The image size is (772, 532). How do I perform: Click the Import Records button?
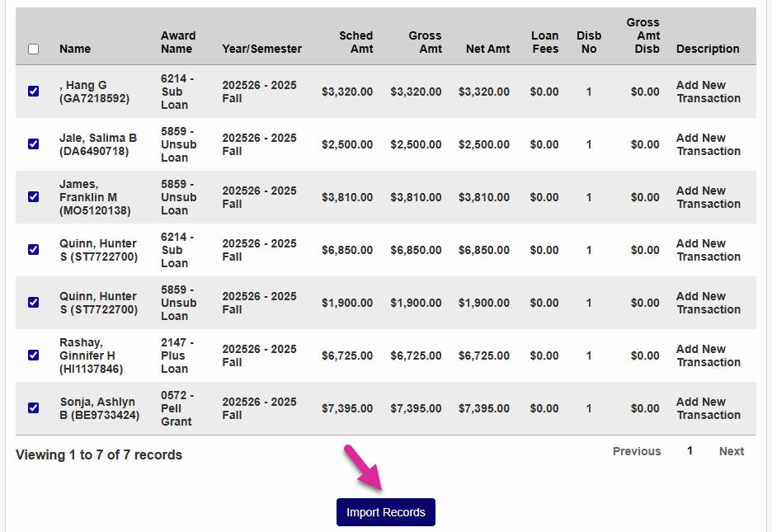click(x=385, y=512)
